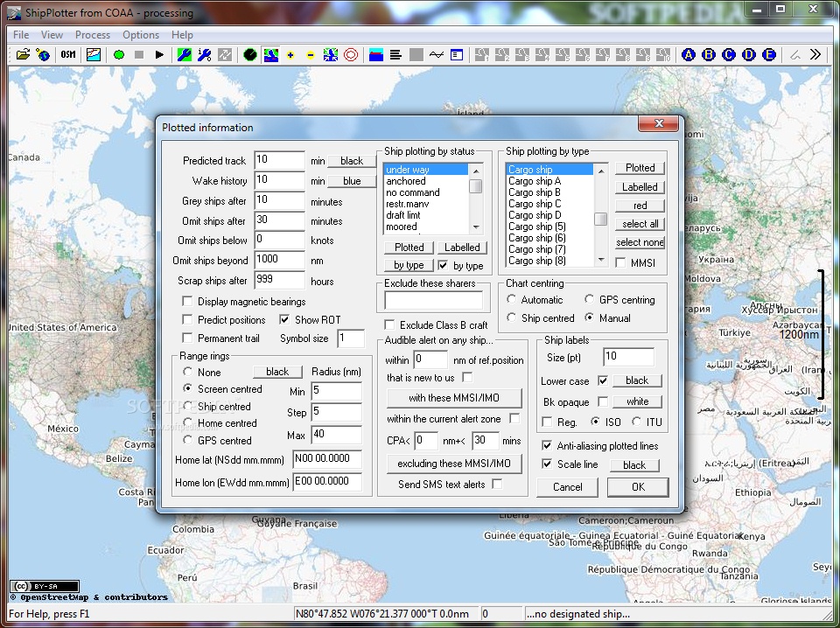Click the blue circle C icon

pyautogui.click(x=729, y=54)
